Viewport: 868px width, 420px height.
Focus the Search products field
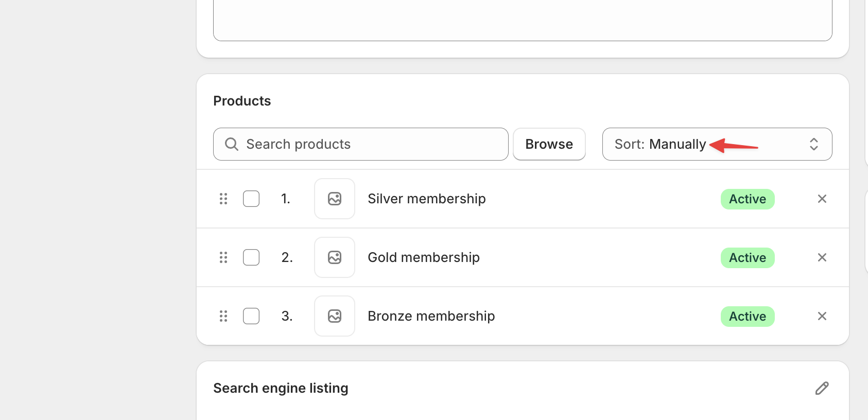coord(360,144)
